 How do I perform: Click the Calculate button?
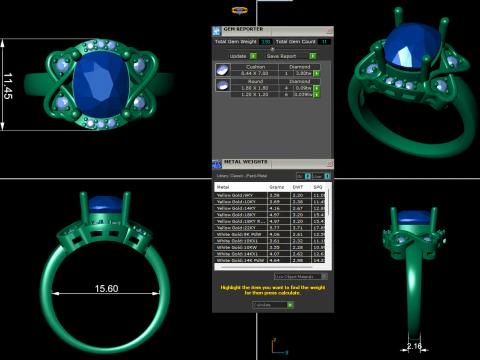(x=273, y=305)
